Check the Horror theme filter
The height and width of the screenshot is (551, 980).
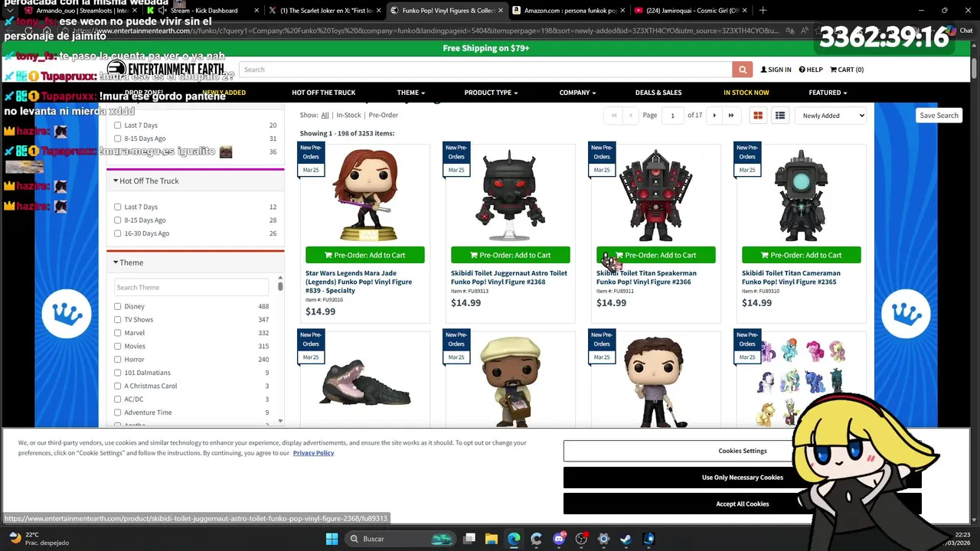click(117, 360)
